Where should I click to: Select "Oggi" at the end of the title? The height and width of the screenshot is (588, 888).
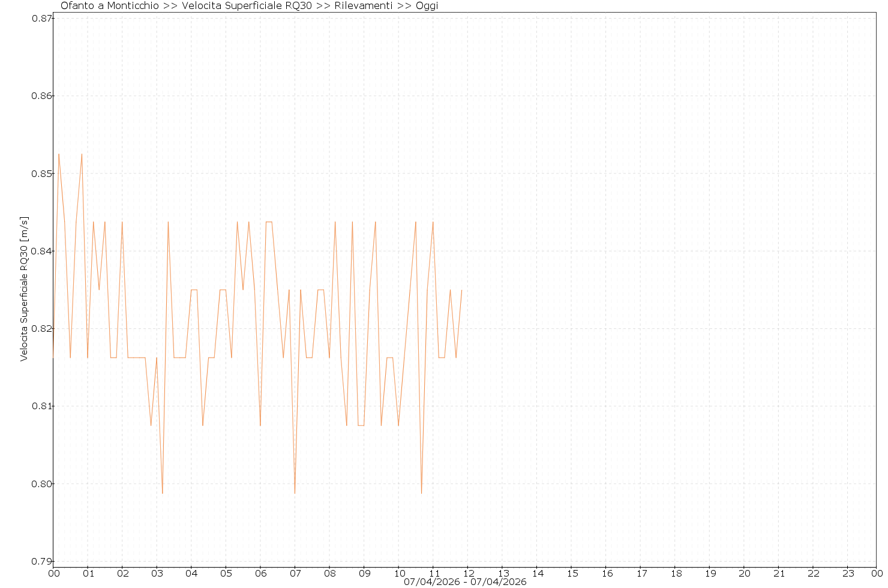(x=427, y=6)
